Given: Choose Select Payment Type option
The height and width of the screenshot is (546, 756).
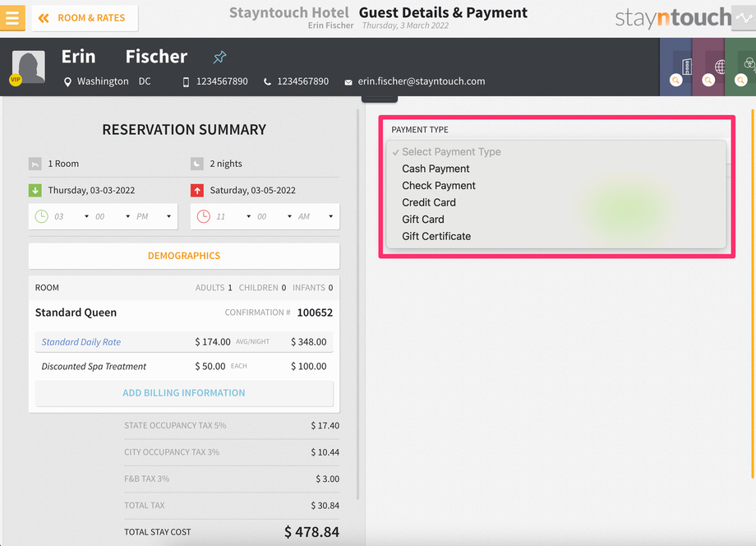Looking at the screenshot, I should click(451, 152).
